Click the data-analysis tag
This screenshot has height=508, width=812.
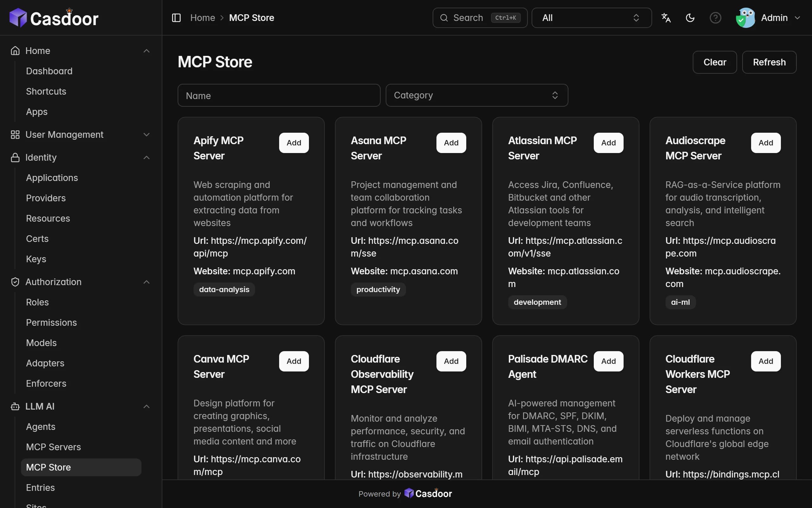pos(224,290)
